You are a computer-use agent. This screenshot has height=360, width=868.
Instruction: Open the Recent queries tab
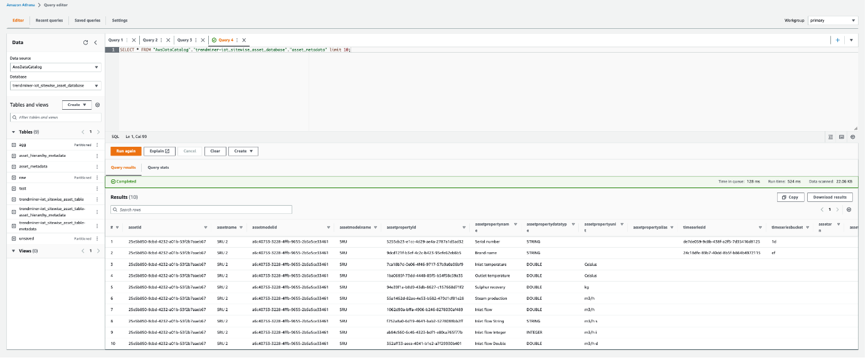(49, 21)
